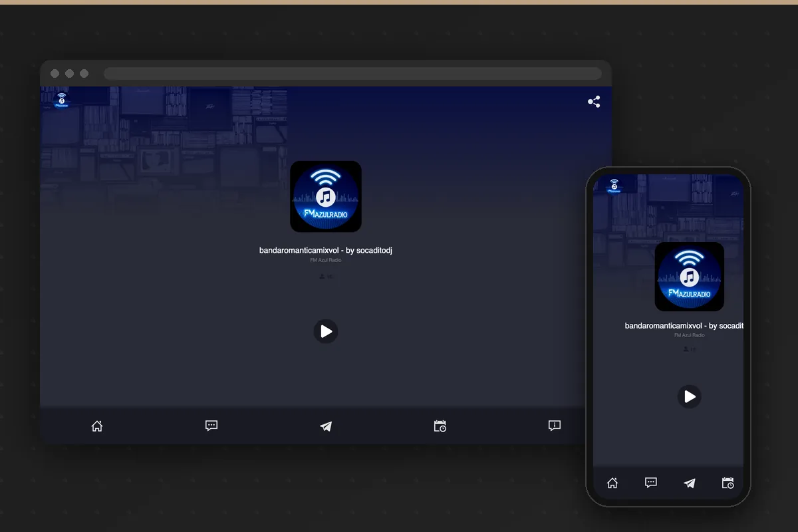The image size is (798, 532).
Task: Click phone track title bandaromanticamixvol
Action: pyautogui.click(x=684, y=326)
